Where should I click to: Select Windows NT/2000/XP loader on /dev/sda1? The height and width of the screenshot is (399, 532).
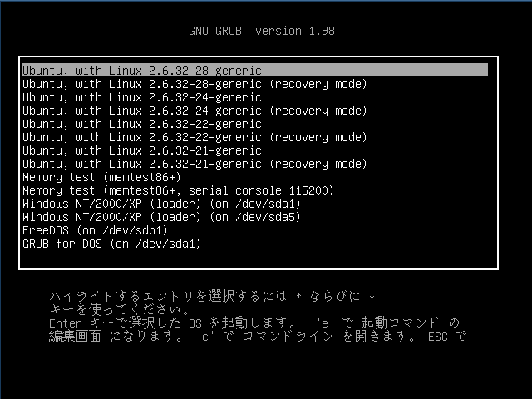pyautogui.click(x=161, y=204)
